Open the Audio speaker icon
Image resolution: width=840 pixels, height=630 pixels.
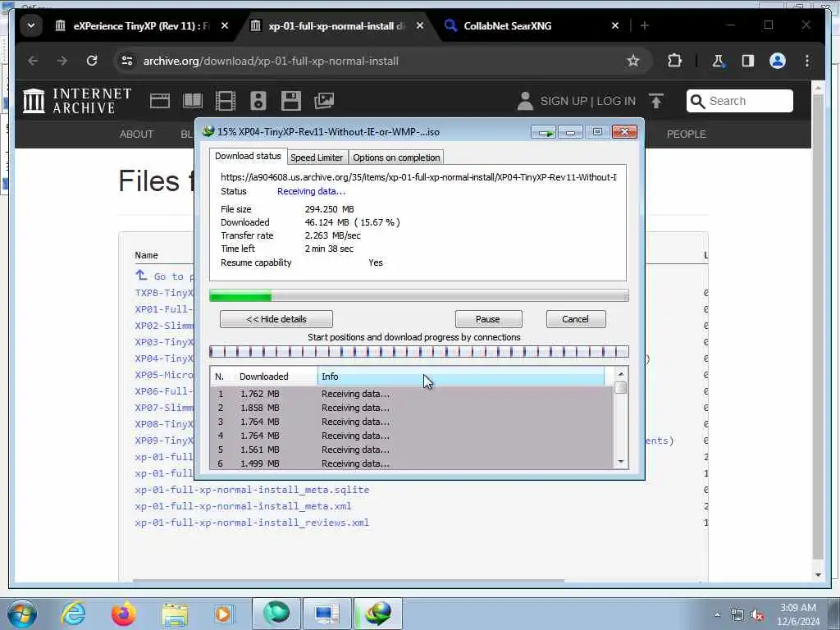tap(258, 101)
